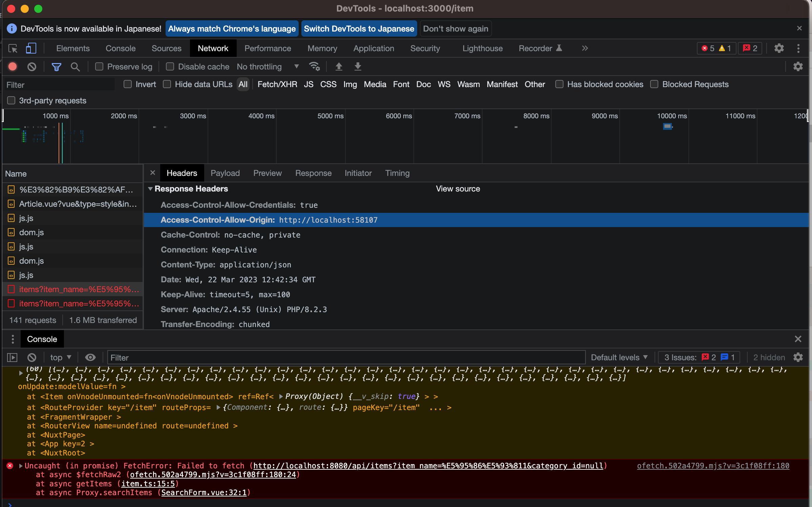
Task: Open network search magnifier
Action: 75,67
